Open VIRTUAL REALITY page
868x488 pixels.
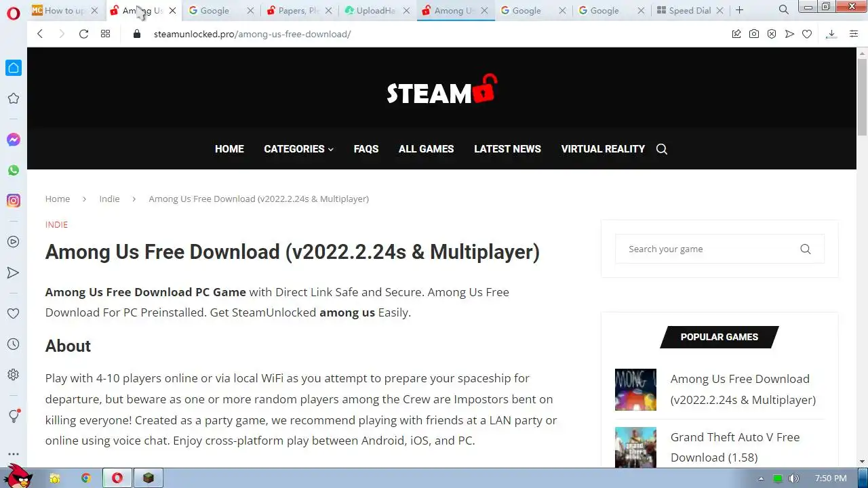point(603,149)
